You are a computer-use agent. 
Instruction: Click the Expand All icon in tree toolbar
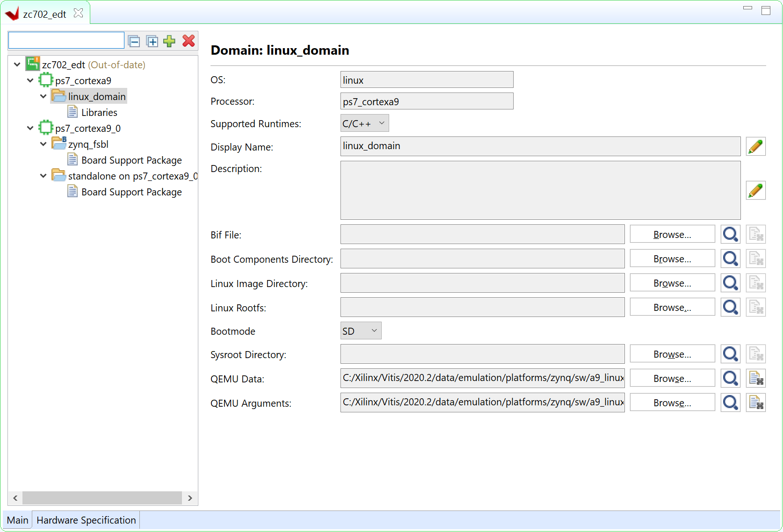pos(152,42)
